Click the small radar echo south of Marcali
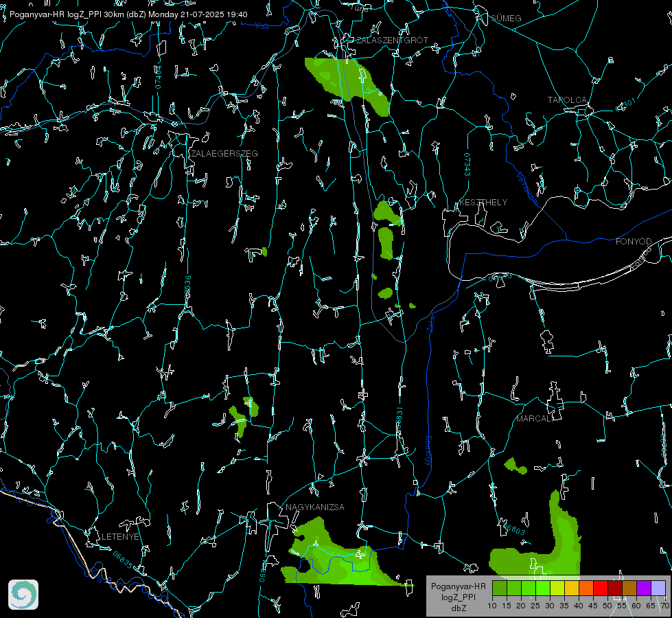The width and height of the screenshot is (672, 618). click(514, 466)
